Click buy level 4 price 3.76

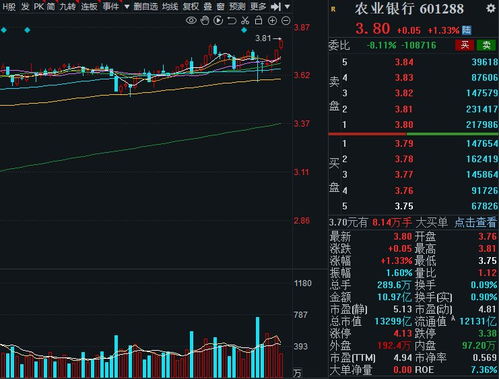pos(404,191)
